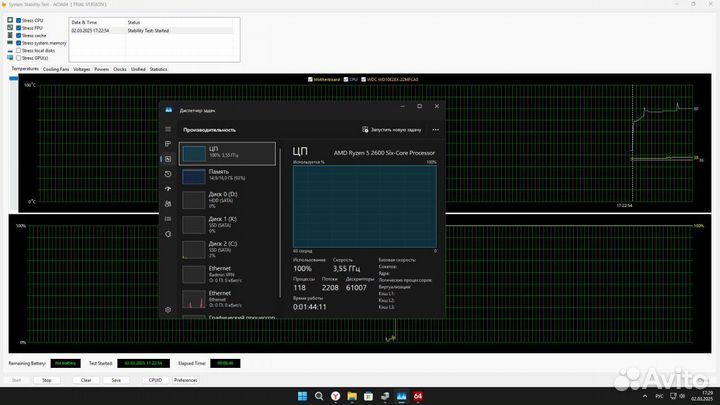The image size is (720, 405).
Task: Select Диск 2 (C:) performance item
Action: pyautogui.click(x=228, y=250)
